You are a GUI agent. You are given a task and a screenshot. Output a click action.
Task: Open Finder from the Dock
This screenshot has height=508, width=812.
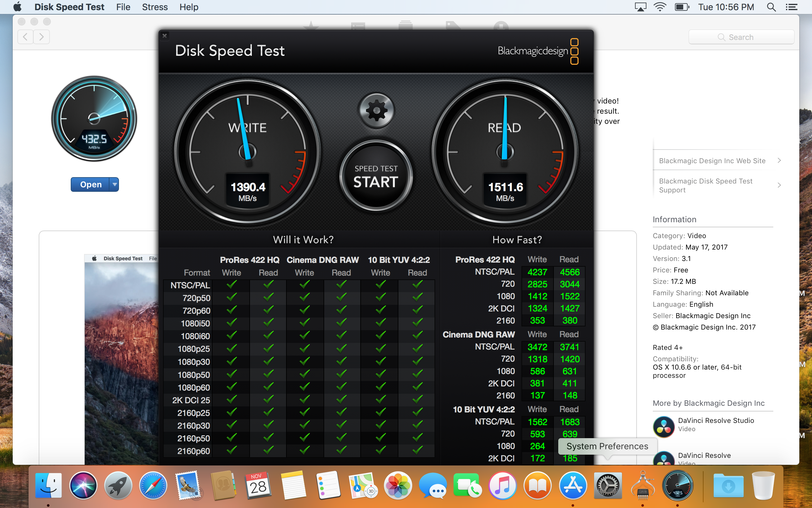(x=49, y=486)
